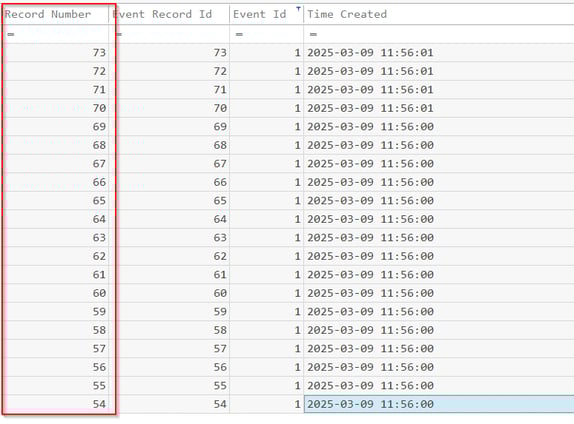Screen dimensions: 574x424
Task: Select Record Number cell 71
Action: [x=55, y=90]
